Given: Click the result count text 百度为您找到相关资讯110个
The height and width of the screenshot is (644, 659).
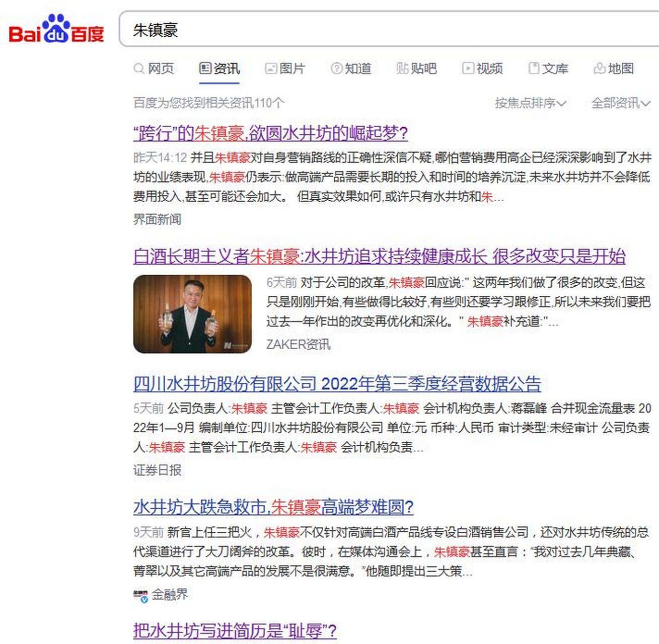Looking at the screenshot, I should click(x=208, y=103).
